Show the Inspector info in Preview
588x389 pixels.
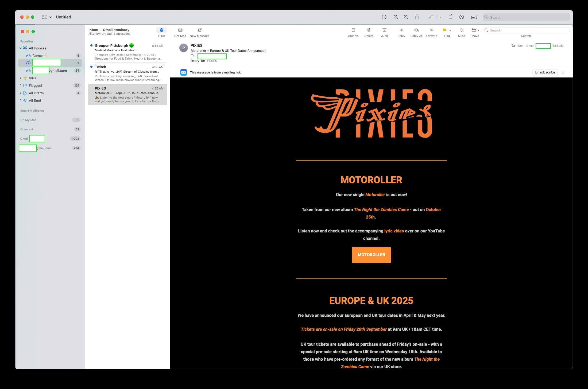click(384, 17)
